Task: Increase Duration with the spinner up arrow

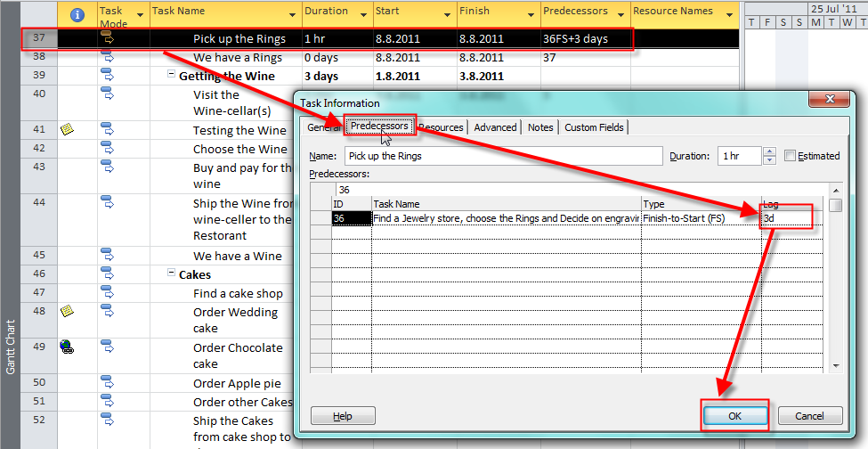Action: (770, 151)
